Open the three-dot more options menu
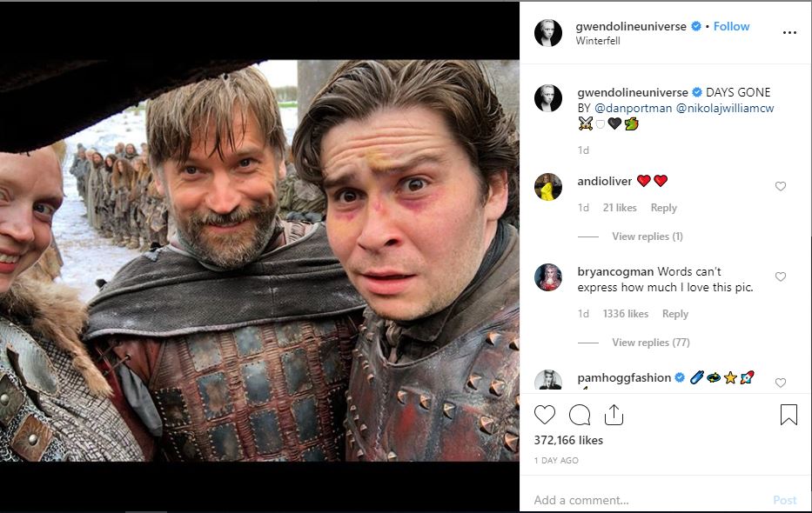 (789, 33)
